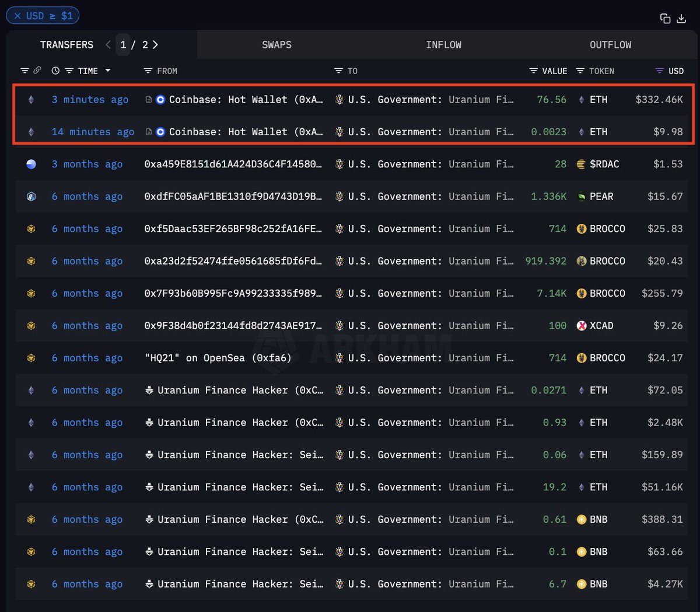Open sender address 0xf5Daac53EF265BF98c252fA16FE…
This screenshot has height=612, width=700.
pyautogui.click(x=233, y=229)
